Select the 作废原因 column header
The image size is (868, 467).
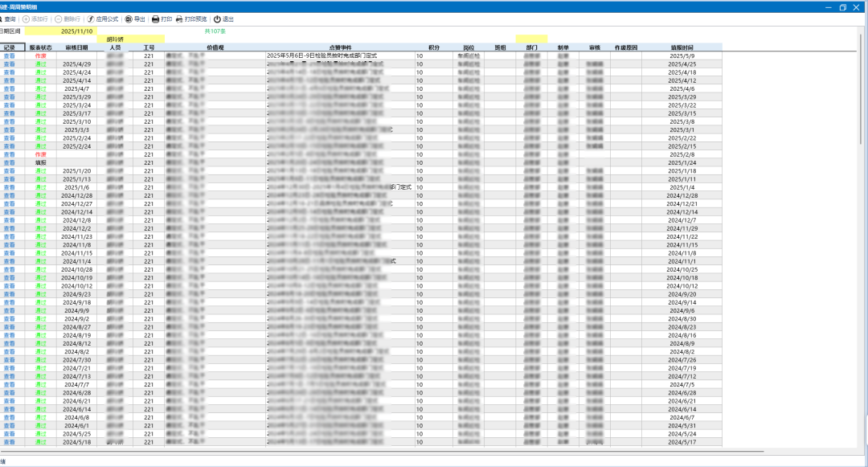(x=626, y=47)
